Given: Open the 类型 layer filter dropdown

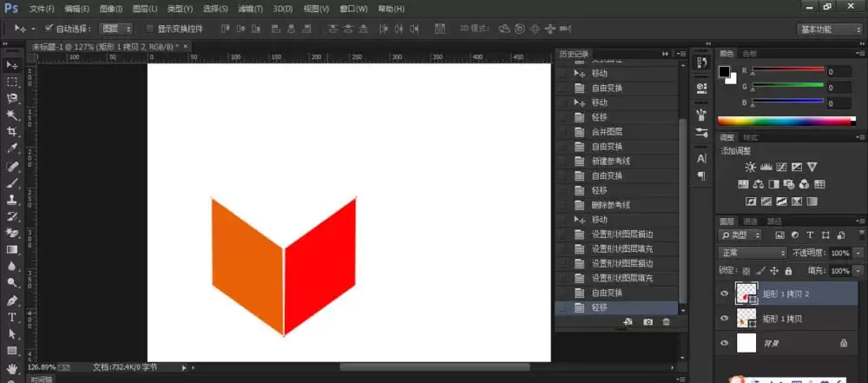Looking at the screenshot, I should pos(740,235).
